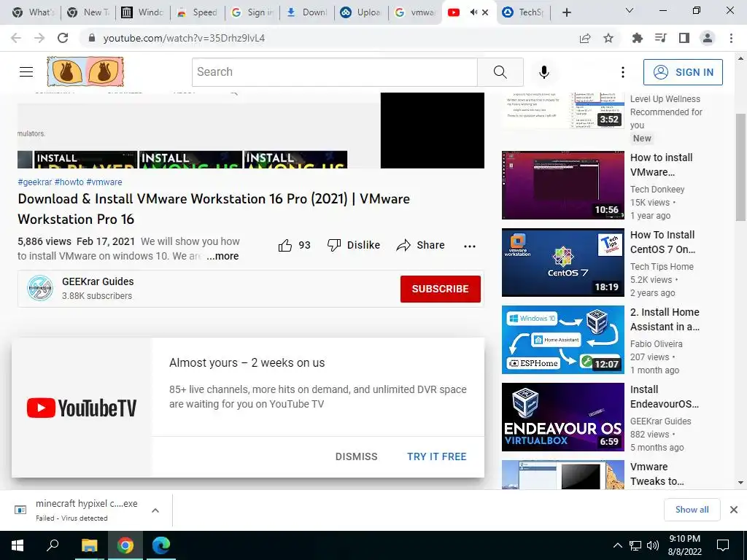
Task: Expand options for minecraft hypixel download
Action: click(x=155, y=510)
